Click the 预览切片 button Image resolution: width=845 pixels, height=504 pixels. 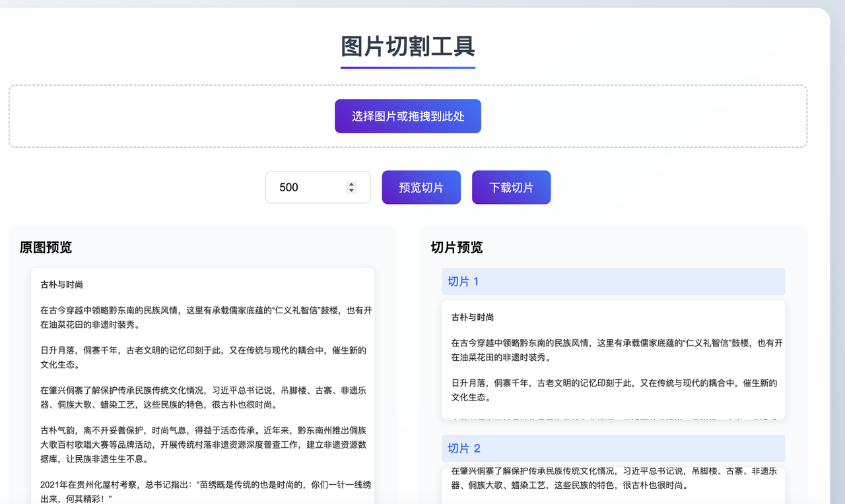pos(421,187)
